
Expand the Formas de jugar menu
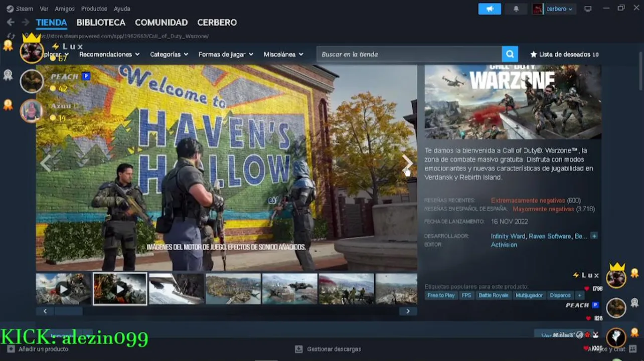coord(226,54)
